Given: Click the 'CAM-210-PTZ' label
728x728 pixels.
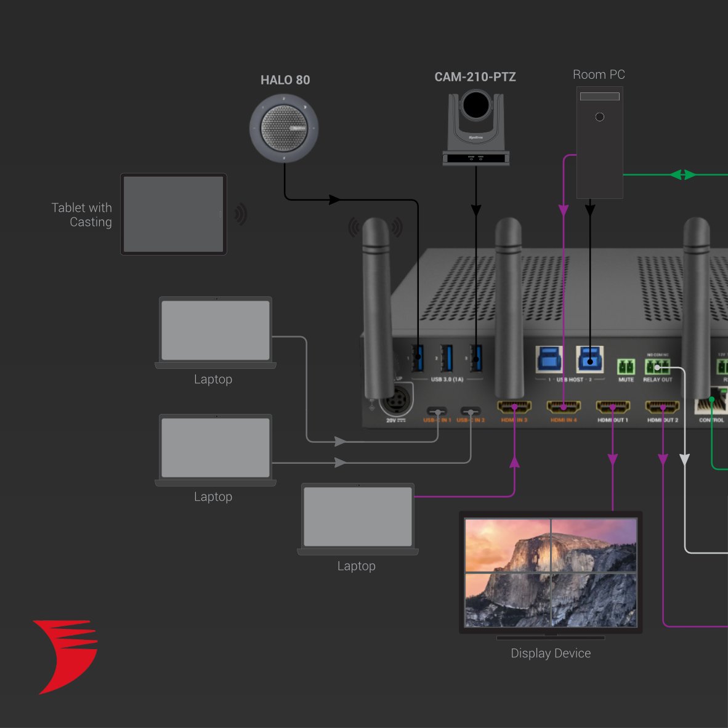Looking at the screenshot, I should [475, 77].
